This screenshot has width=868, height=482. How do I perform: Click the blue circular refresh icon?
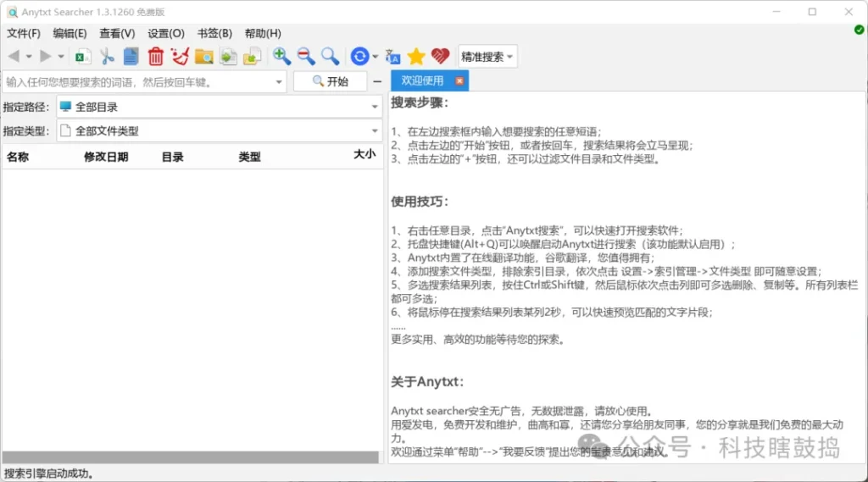(x=359, y=56)
